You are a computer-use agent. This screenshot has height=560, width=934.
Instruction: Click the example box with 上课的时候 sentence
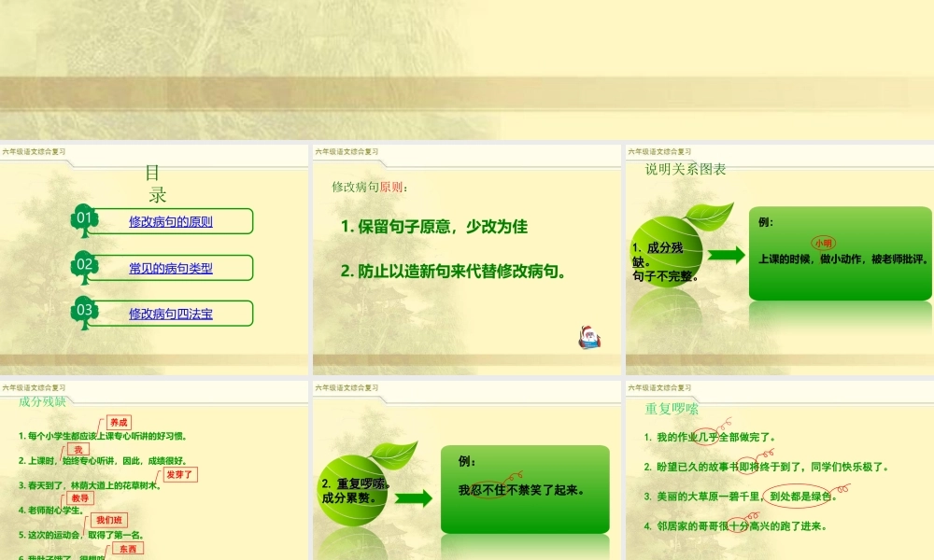point(841,254)
